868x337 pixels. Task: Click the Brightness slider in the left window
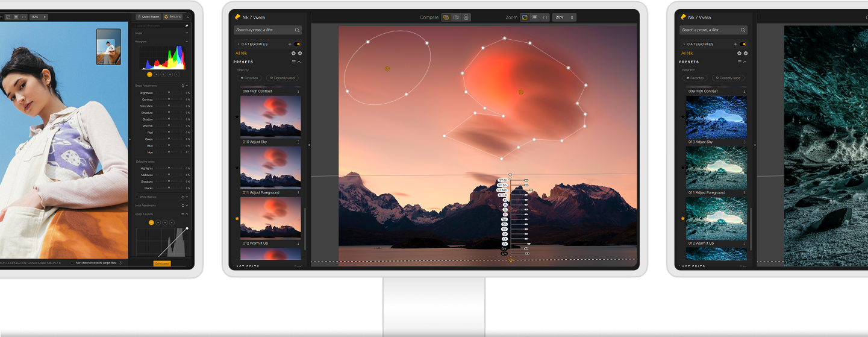coord(169,93)
